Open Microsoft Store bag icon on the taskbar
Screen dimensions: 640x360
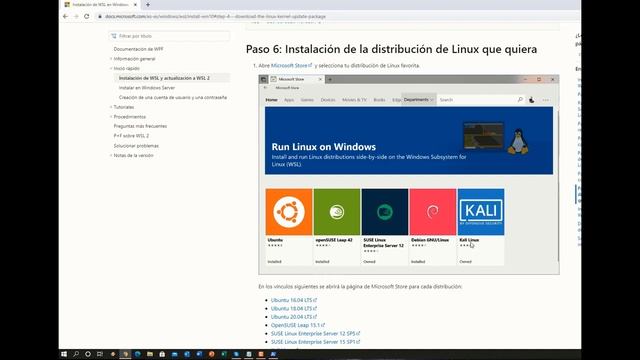pos(162,354)
